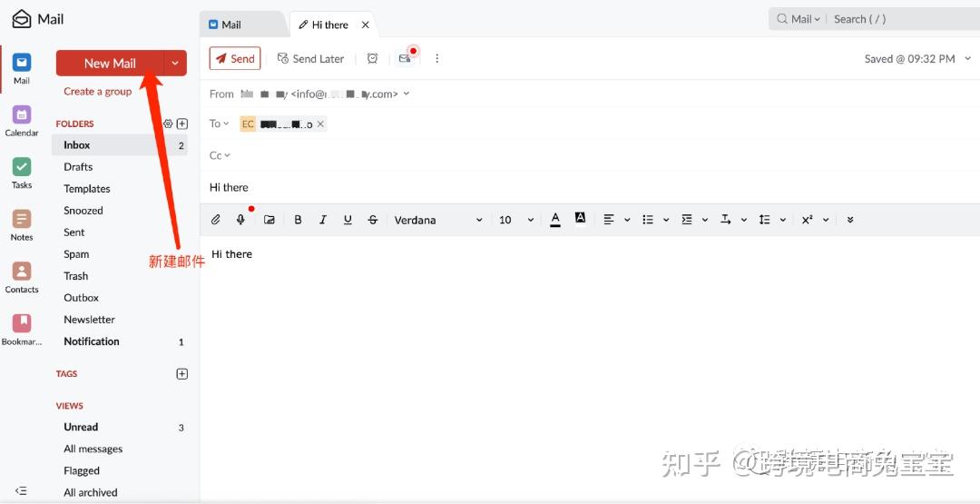
Task: Insert an image using the picture icon
Action: pyautogui.click(x=269, y=220)
